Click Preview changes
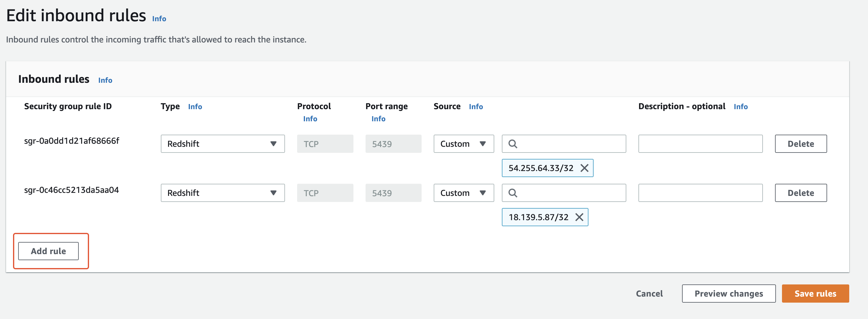The height and width of the screenshot is (319, 868). [x=728, y=294]
